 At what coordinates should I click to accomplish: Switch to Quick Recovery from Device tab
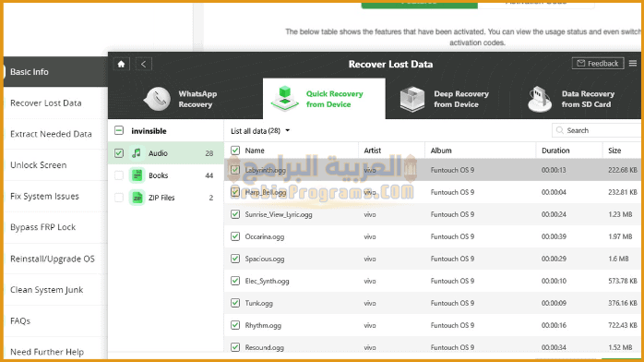click(324, 99)
